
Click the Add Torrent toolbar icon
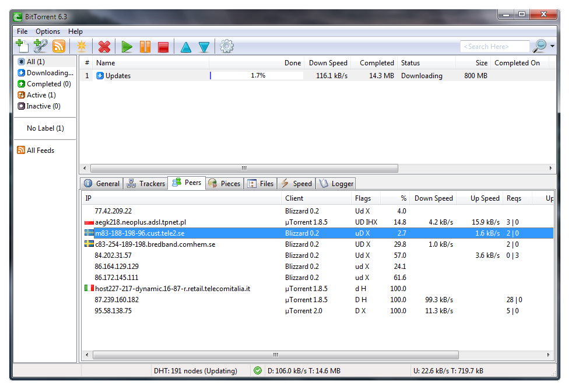pyautogui.click(x=22, y=46)
